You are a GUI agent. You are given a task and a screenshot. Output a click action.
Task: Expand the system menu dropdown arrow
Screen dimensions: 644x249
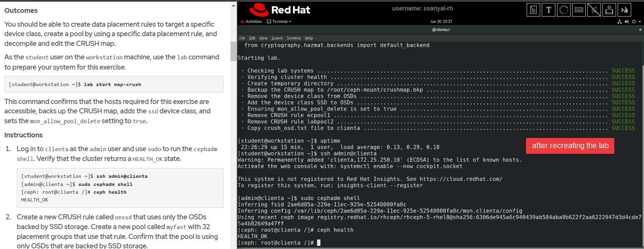coord(640,22)
